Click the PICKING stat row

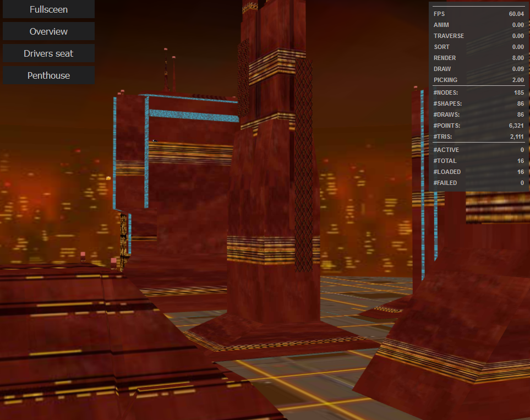(479, 80)
